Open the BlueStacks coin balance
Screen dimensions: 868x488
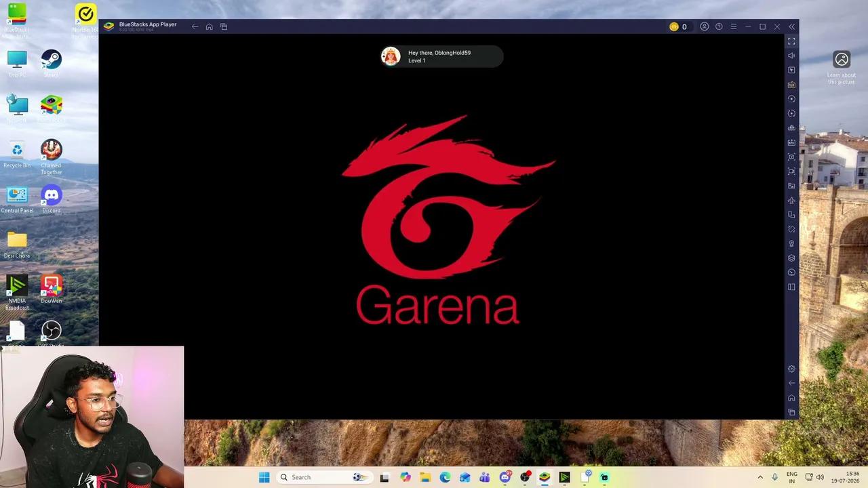678,26
